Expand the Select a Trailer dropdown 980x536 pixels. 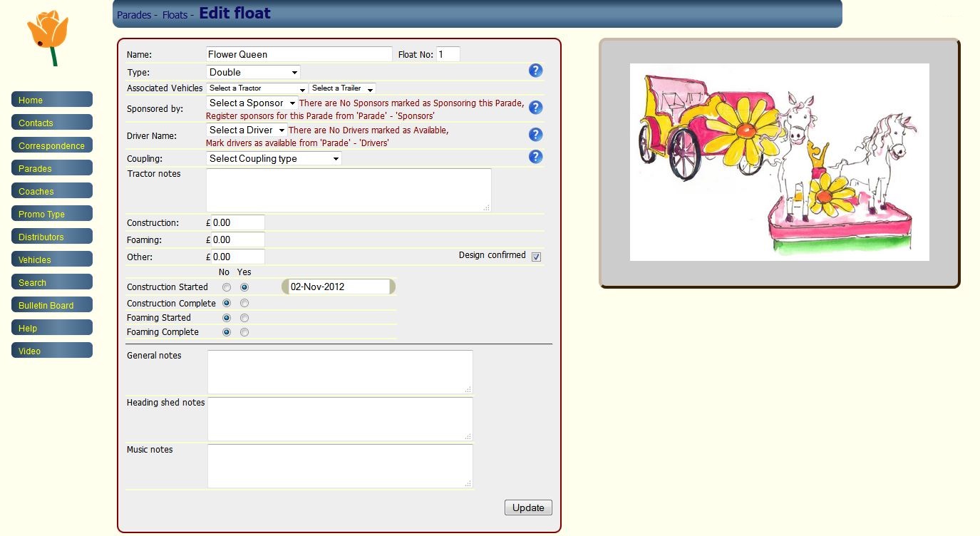(x=342, y=88)
